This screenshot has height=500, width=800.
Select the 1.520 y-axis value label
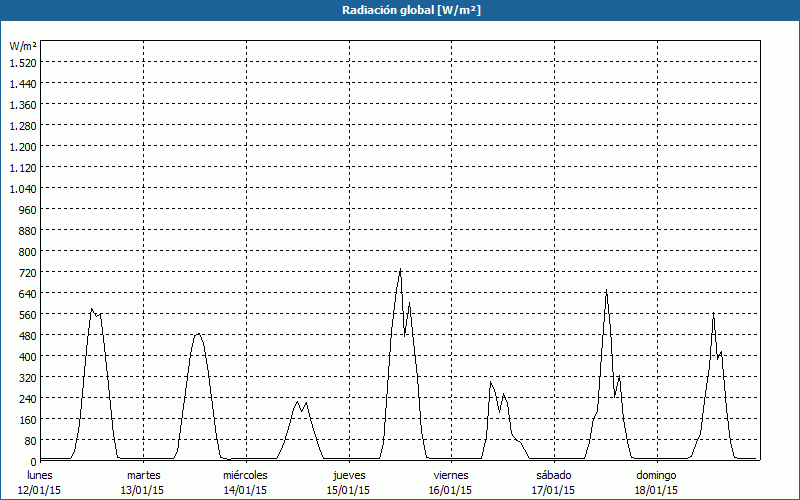coord(22,63)
